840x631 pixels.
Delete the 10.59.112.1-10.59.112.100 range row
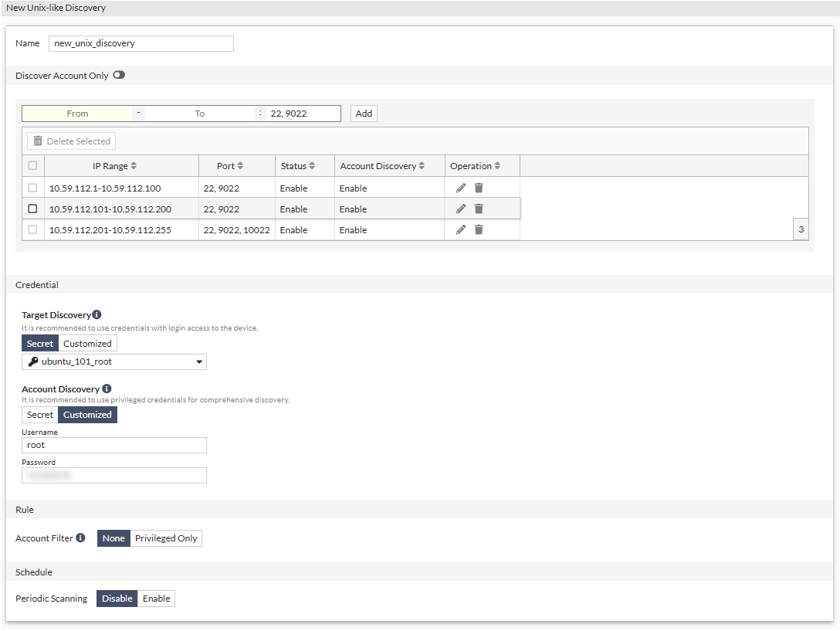click(479, 188)
